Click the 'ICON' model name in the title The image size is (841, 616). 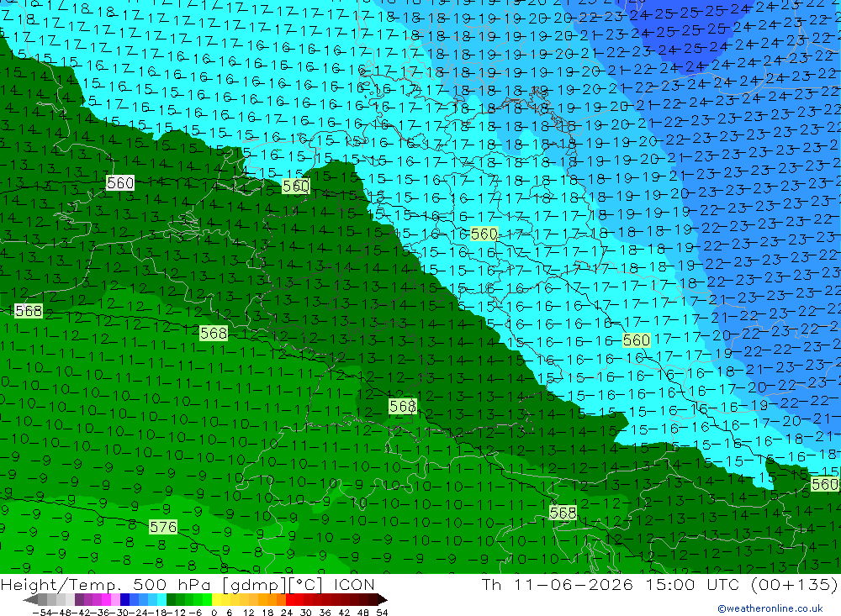pos(354,585)
